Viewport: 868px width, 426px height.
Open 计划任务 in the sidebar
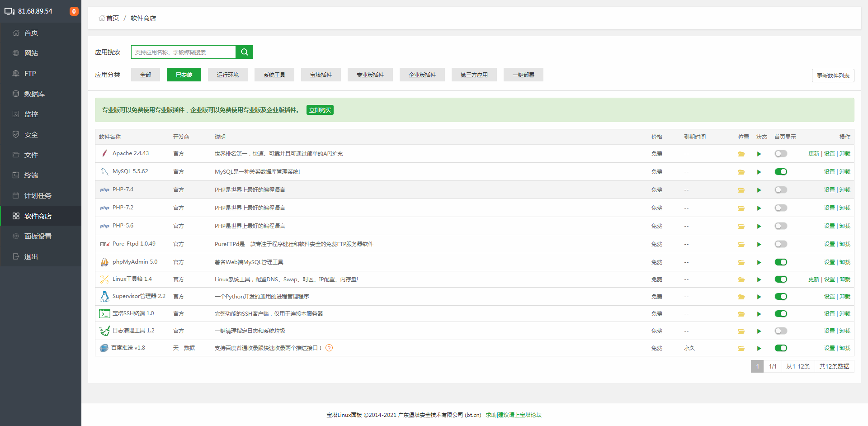coord(41,195)
